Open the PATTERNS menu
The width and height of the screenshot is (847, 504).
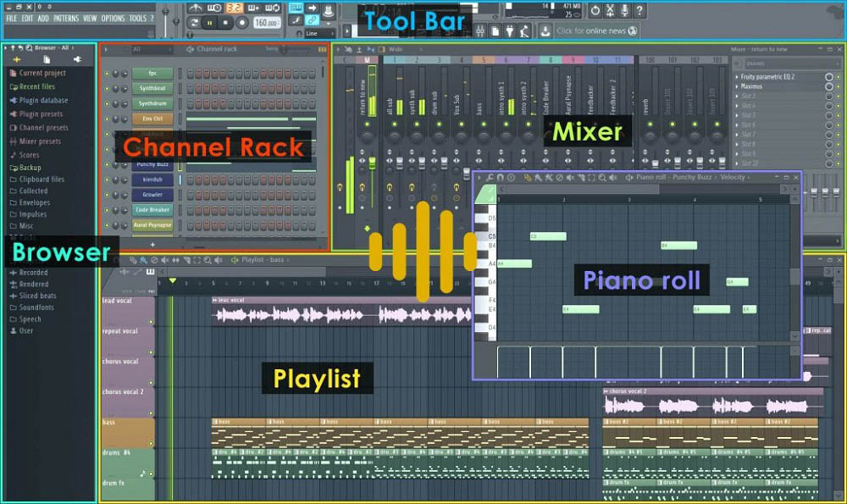click(x=65, y=18)
